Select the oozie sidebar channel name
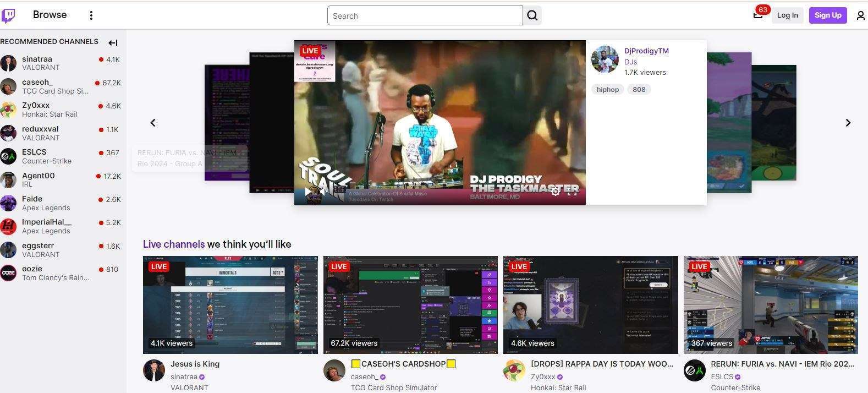This screenshot has height=393, width=868. coord(32,269)
